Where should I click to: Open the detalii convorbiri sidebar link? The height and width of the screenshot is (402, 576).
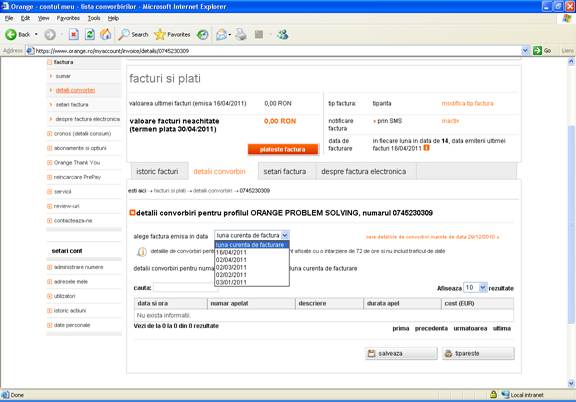pyautogui.click(x=75, y=90)
